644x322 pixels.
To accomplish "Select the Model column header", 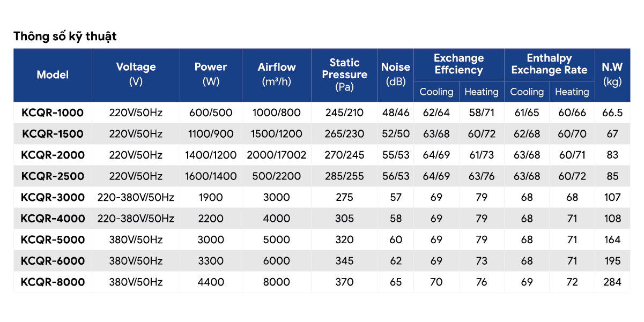I will point(53,75).
